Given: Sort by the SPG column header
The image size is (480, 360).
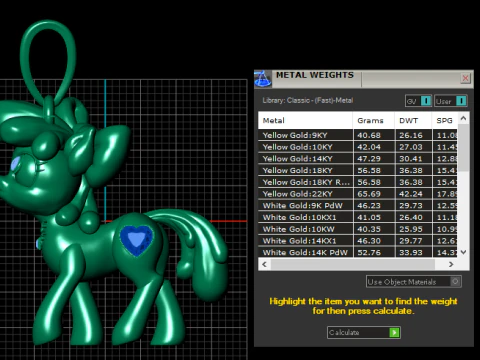Looking at the screenshot, I should pyautogui.click(x=445, y=121).
